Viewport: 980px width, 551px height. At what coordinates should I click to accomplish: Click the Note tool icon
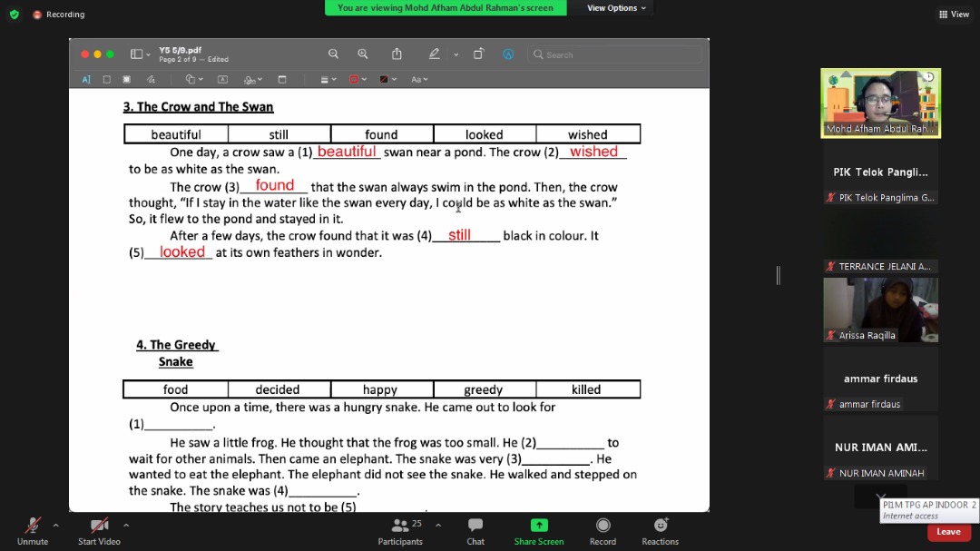coord(282,80)
